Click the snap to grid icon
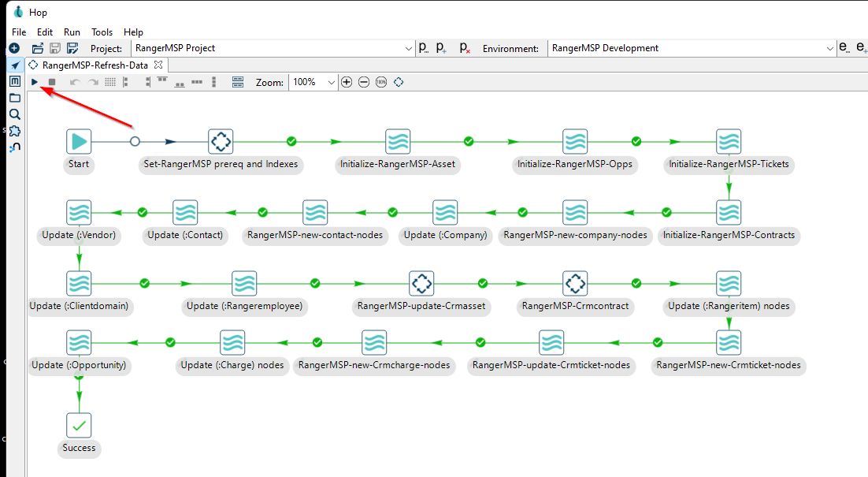This screenshot has height=477, width=868. click(x=110, y=82)
